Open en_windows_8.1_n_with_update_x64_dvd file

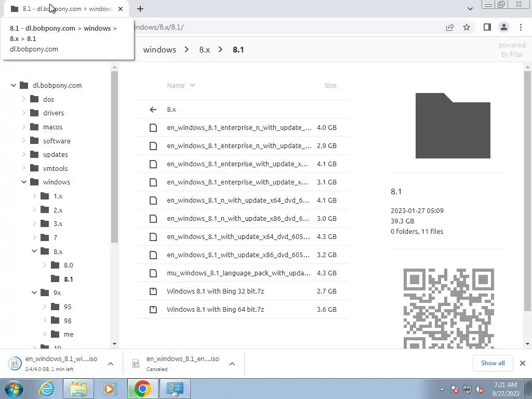pos(242,200)
